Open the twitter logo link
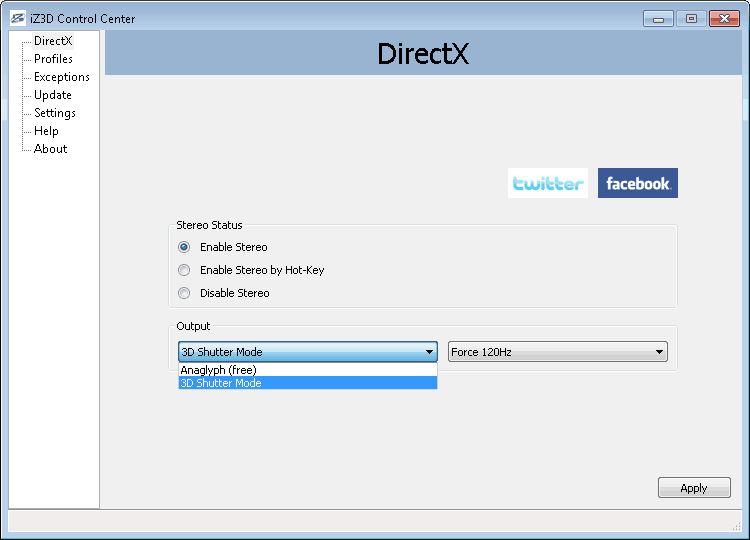750x540 pixels. [548, 183]
